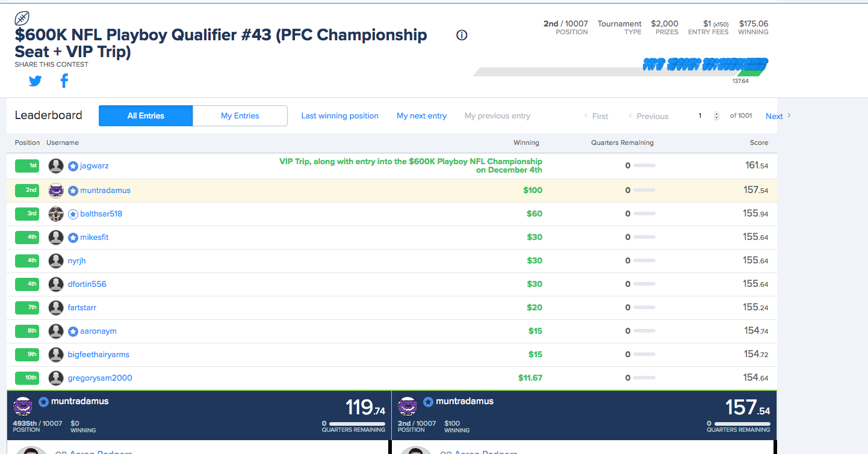Click page number input field
Screen dimensions: 868x454
tap(700, 116)
